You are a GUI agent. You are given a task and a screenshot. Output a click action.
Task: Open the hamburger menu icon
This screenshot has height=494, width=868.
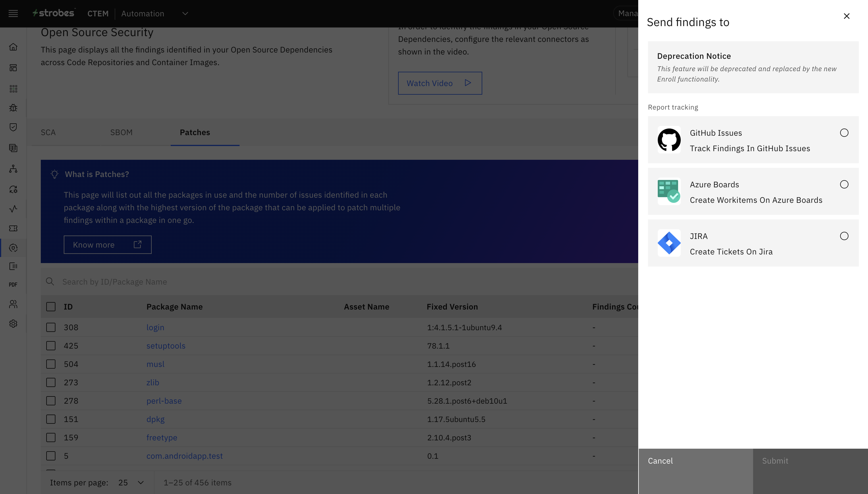tap(13, 13)
